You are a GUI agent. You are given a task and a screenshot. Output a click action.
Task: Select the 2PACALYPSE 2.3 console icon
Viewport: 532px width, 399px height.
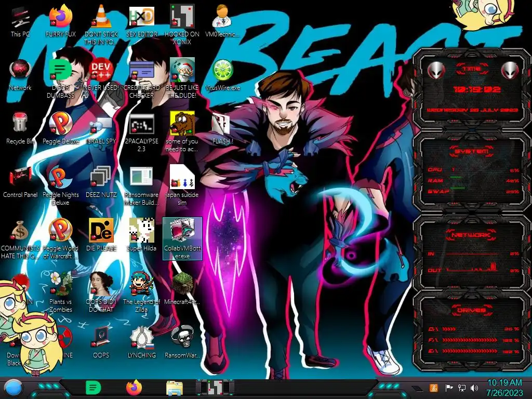[141, 132]
